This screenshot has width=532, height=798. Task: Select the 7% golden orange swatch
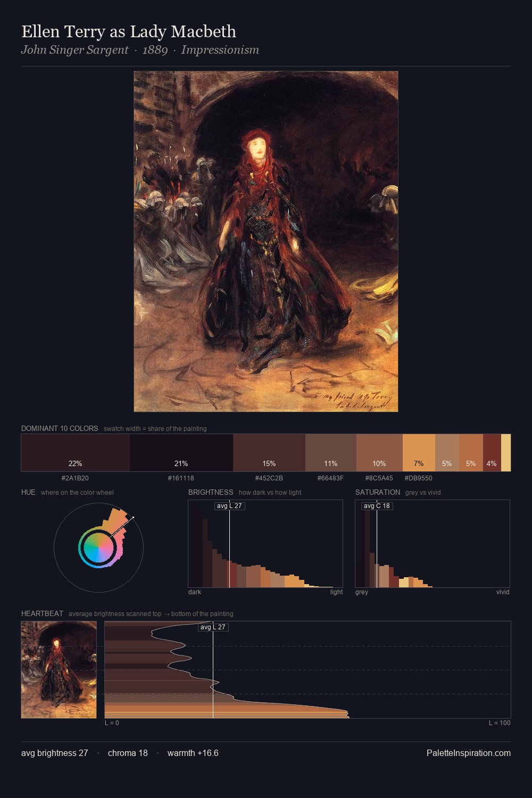[419, 453]
